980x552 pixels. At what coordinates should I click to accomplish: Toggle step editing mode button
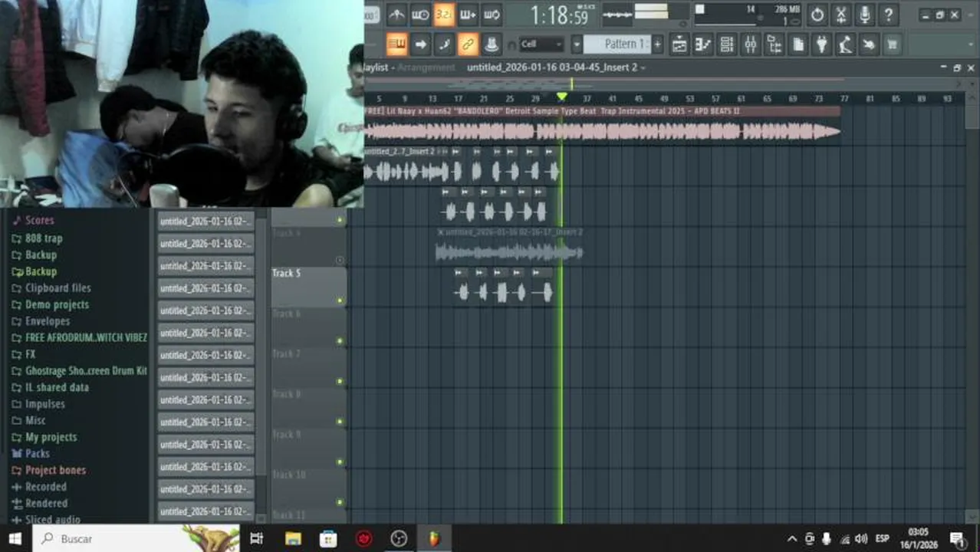(x=444, y=44)
